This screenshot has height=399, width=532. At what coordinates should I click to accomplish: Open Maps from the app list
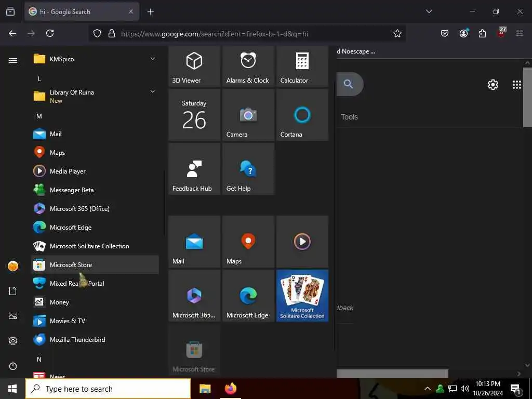click(95, 152)
